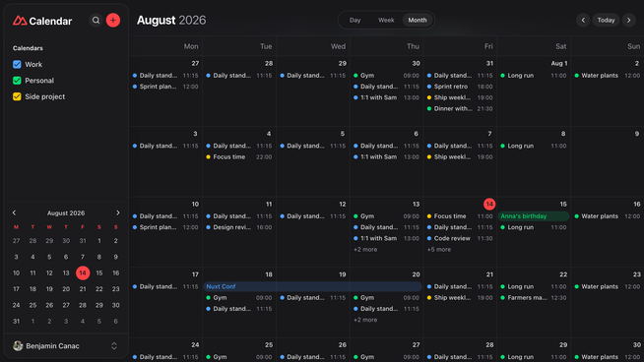Screen dimensions: 644x362
Task: Go to next month in main header
Action: (x=629, y=20)
